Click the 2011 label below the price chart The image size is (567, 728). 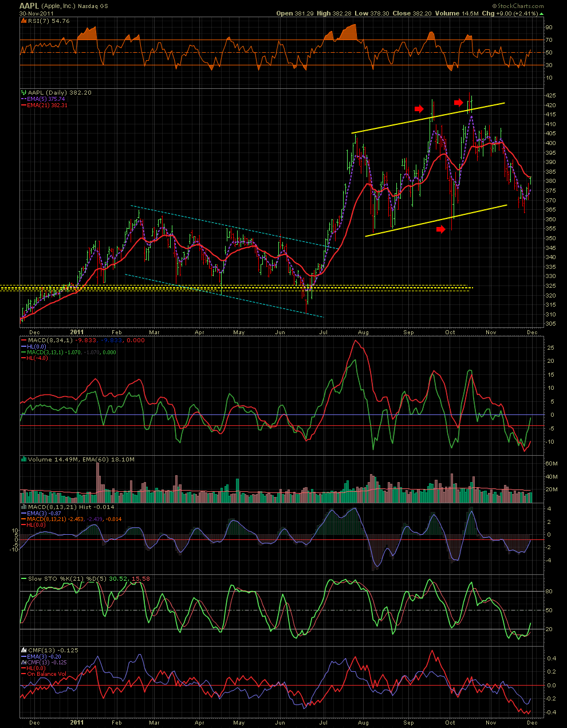tap(77, 332)
